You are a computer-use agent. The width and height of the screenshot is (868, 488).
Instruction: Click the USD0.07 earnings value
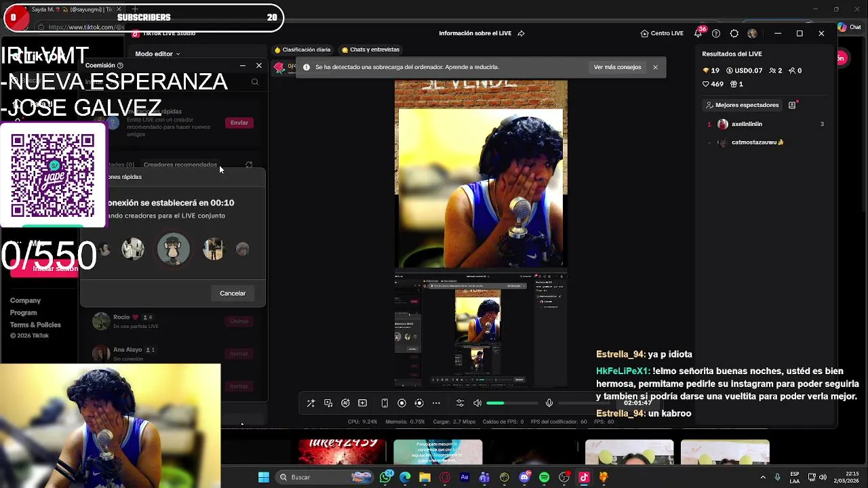(x=745, y=70)
